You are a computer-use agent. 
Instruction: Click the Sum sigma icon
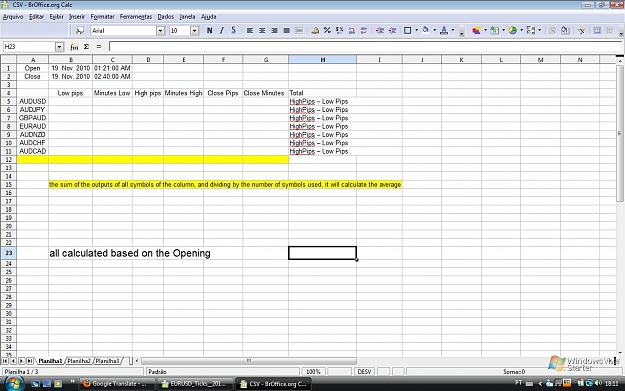tap(86, 47)
